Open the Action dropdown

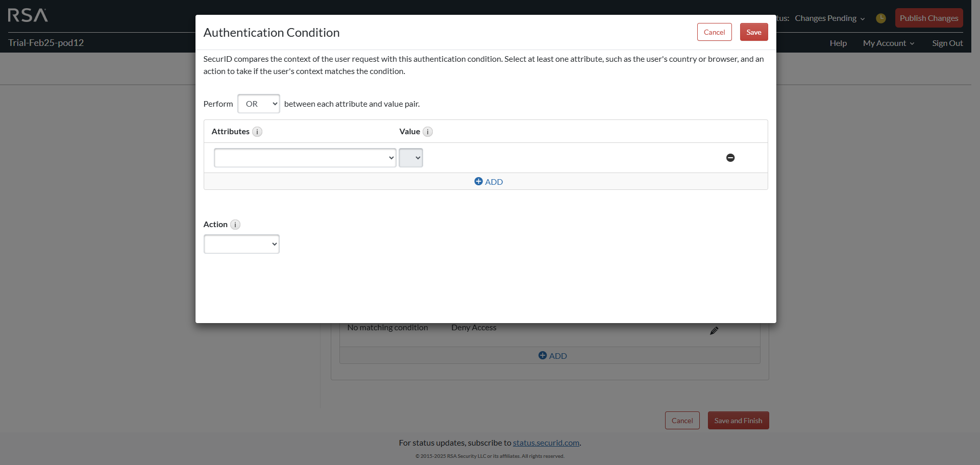point(241,244)
